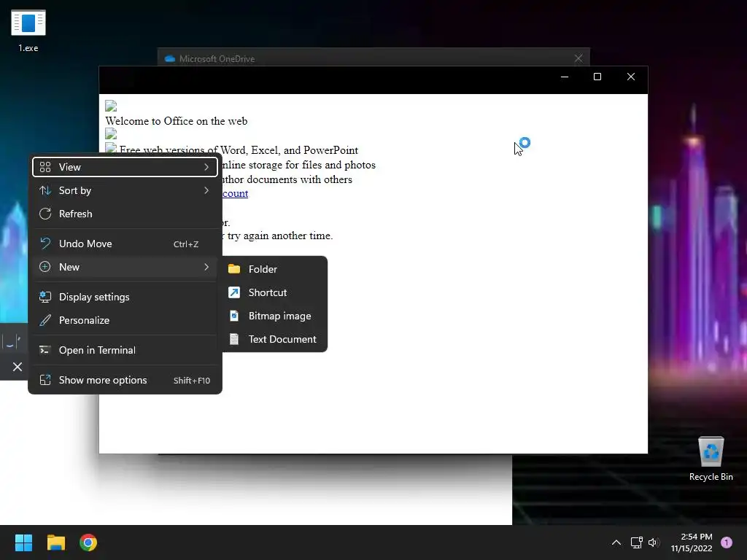Click the New plus circle icon
This screenshot has width=747, height=560.
[x=44, y=267]
